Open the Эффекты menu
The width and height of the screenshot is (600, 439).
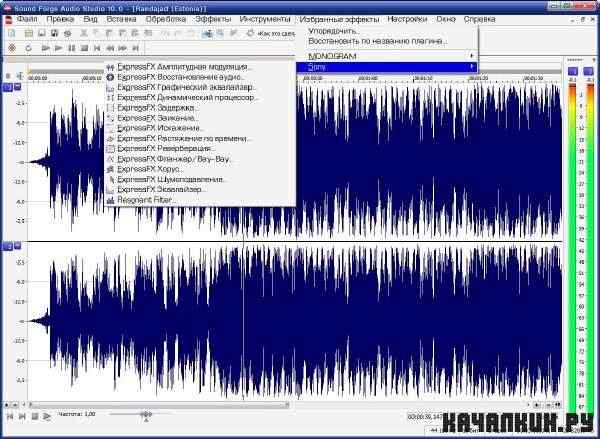[213, 19]
